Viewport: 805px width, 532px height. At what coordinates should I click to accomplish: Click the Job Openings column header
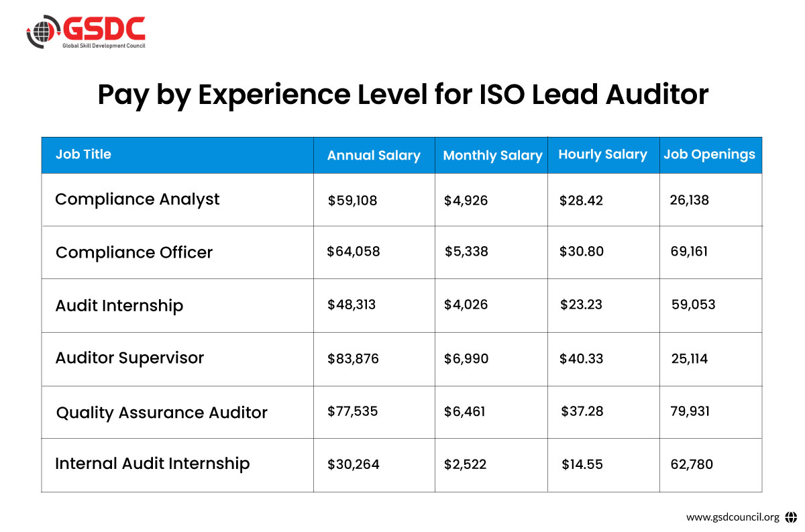pyautogui.click(x=709, y=154)
